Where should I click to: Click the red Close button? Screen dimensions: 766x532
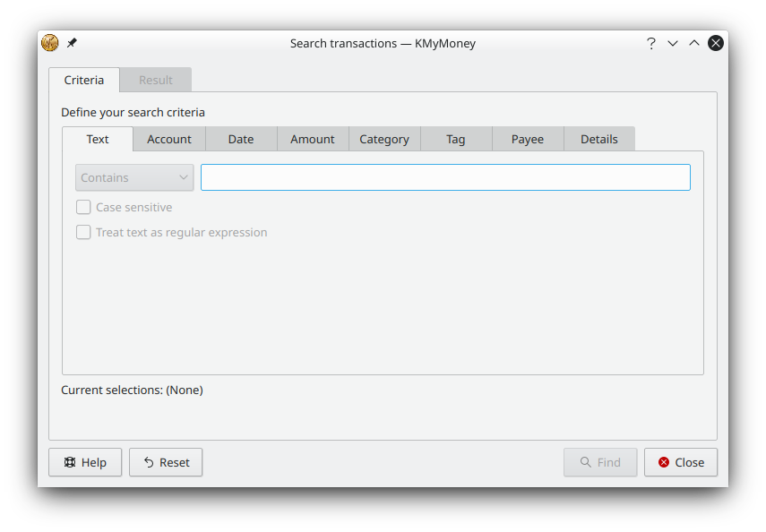(x=681, y=462)
